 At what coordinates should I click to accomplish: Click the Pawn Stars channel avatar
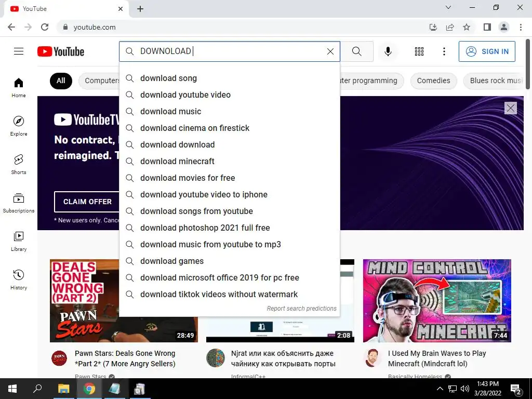click(x=59, y=358)
